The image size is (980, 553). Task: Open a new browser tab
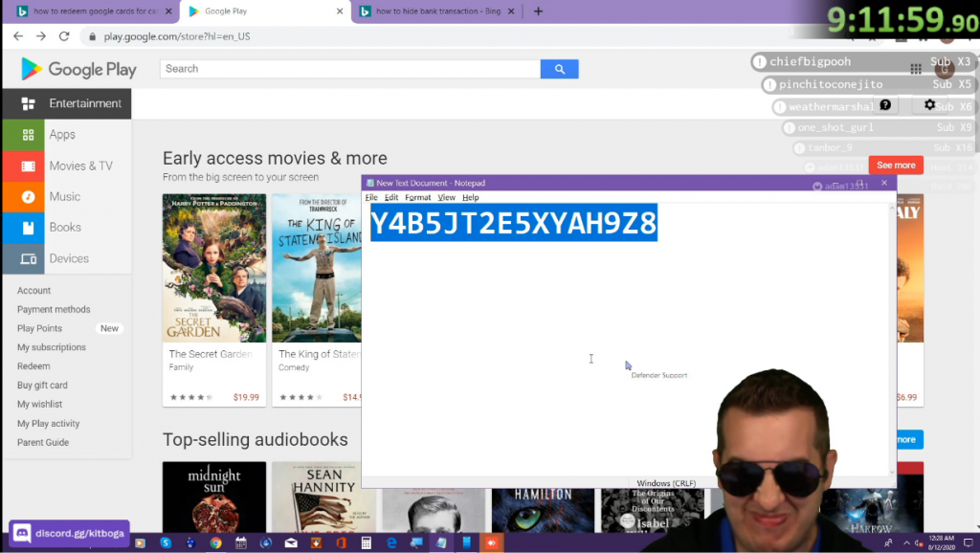coord(538,11)
